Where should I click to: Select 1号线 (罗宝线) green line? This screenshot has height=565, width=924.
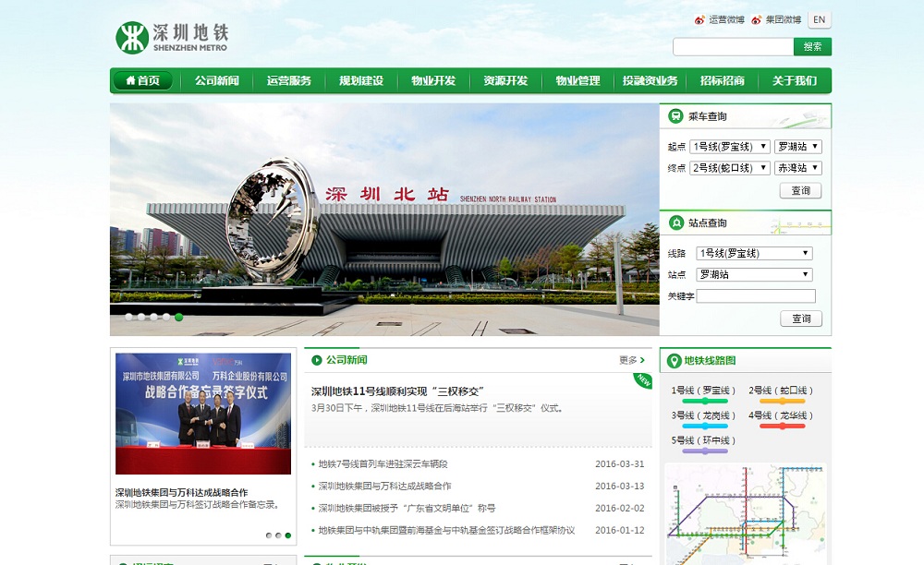[x=703, y=393]
